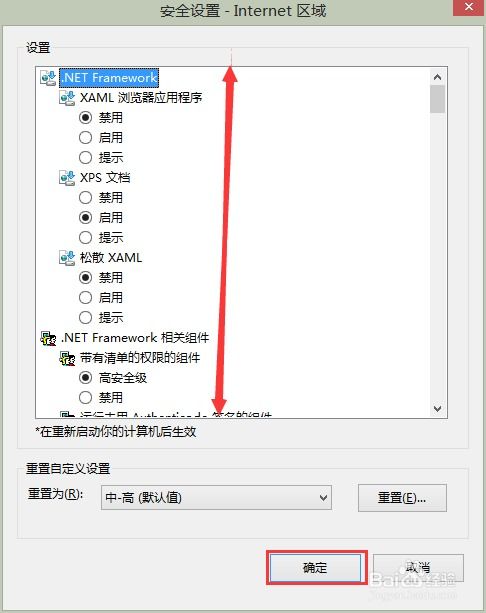This screenshot has width=486, height=613.
Task: Click the XPS 文档 item icon
Action: click(x=67, y=178)
